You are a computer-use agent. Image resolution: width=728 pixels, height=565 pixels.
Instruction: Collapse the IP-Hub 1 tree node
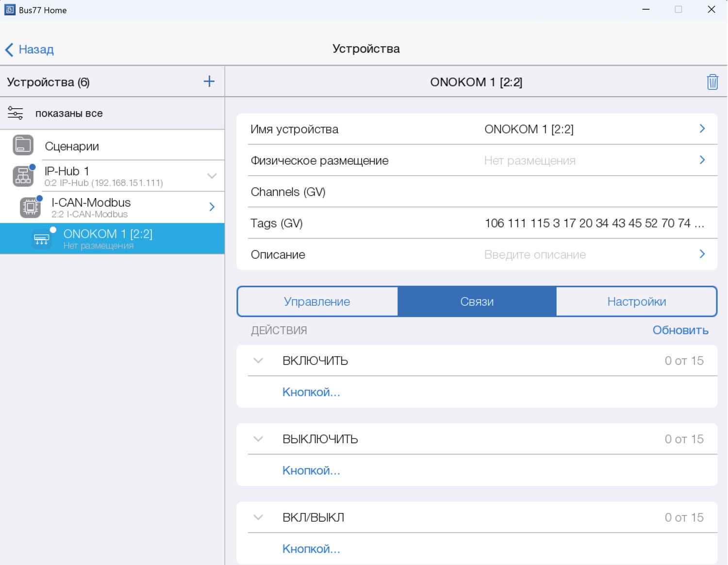click(x=212, y=176)
